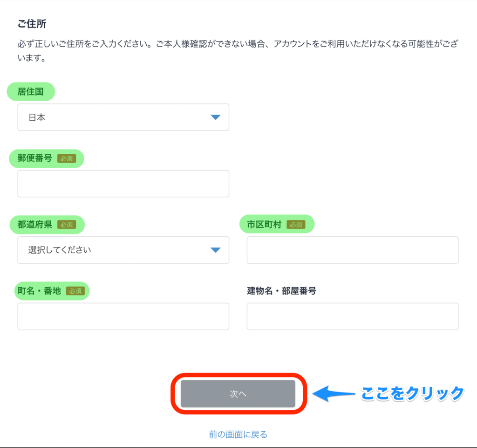Image resolution: width=477 pixels, height=448 pixels.
Task: Click the 町名・番地 field label
Action: (x=39, y=291)
